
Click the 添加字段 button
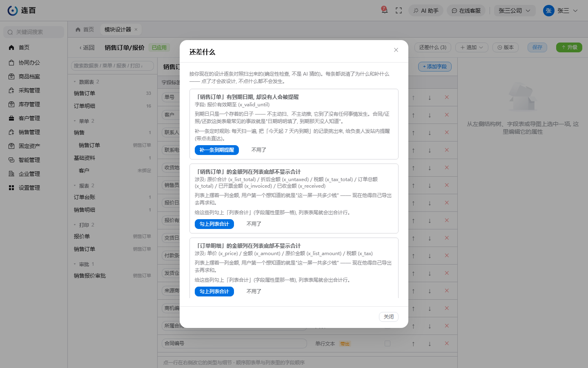[x=435, y=67]
